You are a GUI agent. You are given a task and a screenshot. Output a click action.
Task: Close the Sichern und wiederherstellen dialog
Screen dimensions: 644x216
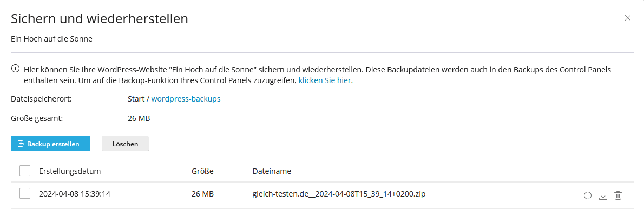[628, 18]
